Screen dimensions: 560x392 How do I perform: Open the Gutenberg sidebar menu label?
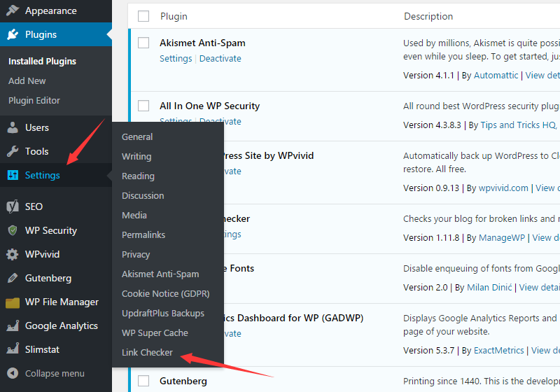pos(48,278)
